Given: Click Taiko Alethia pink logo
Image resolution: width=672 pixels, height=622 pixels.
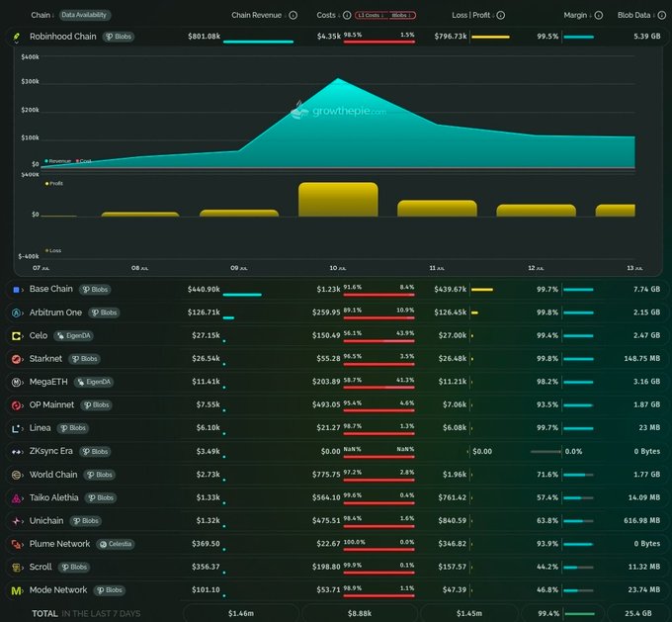Looking at the screenshot, I should point(16,498).
